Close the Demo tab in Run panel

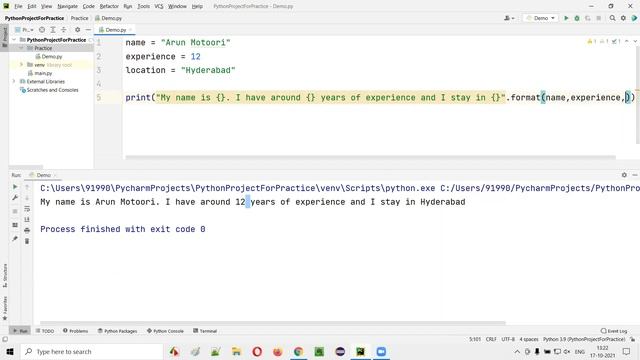click(55, 175)
